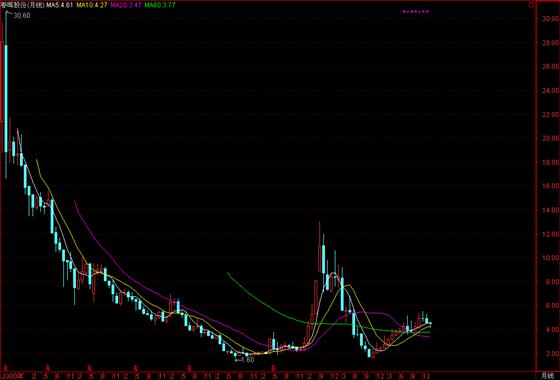Click the MA5 indicator label
Viewport: 560px width, 380px height.
[59, 5]
